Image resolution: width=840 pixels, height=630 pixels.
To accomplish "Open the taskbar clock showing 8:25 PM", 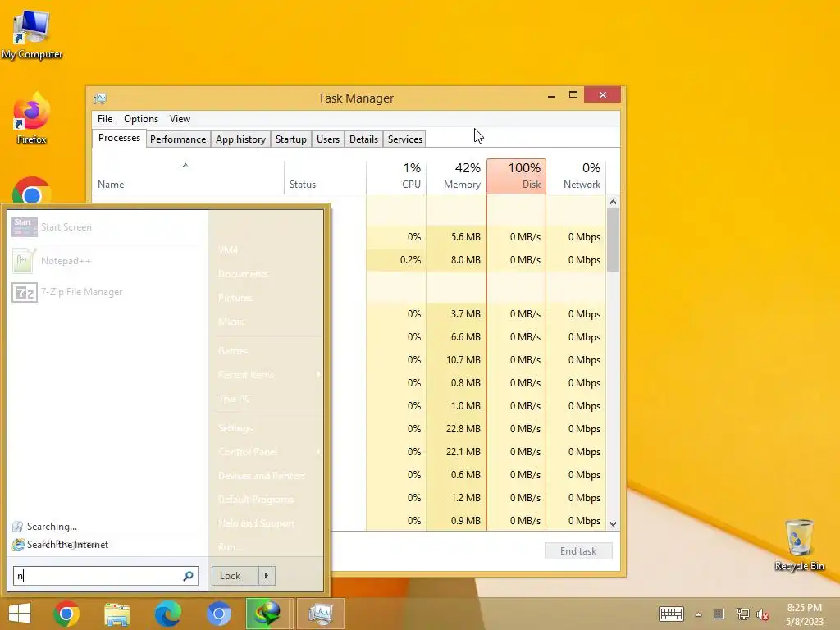I will tap(804, 614).
